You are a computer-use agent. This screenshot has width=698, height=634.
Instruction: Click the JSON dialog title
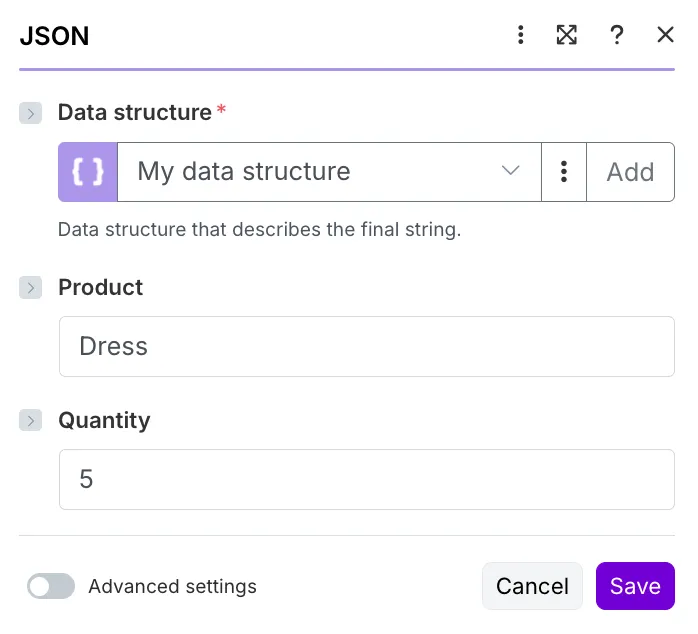pos(54,36)
